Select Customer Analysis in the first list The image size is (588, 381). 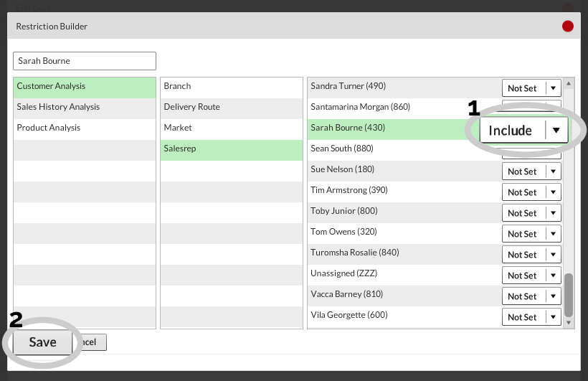(85, 86)
